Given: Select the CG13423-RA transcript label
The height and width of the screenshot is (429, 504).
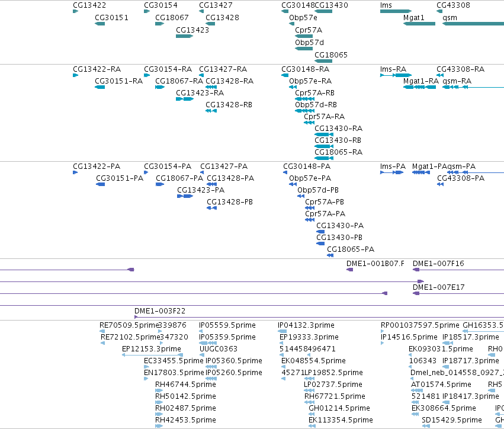Looking at the screenshot, I should click(200, 93).
